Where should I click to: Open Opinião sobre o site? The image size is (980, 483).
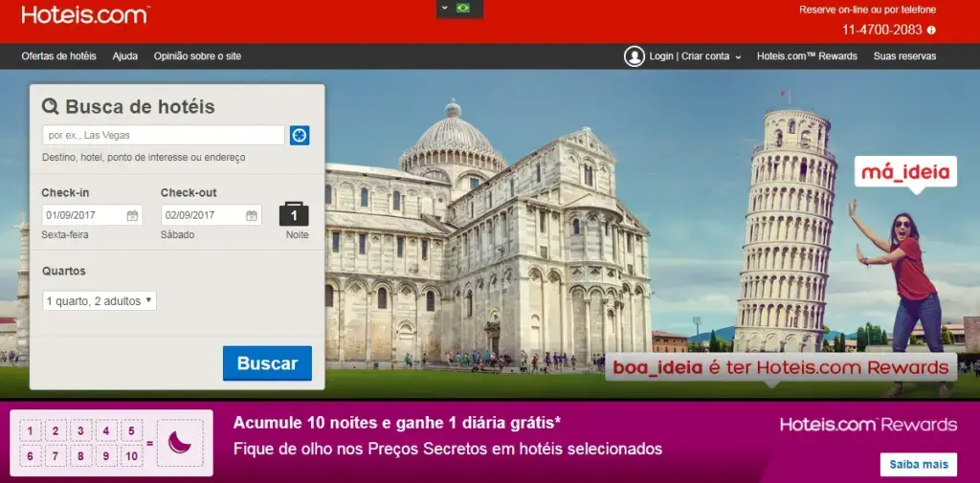[x=197, y=56]
